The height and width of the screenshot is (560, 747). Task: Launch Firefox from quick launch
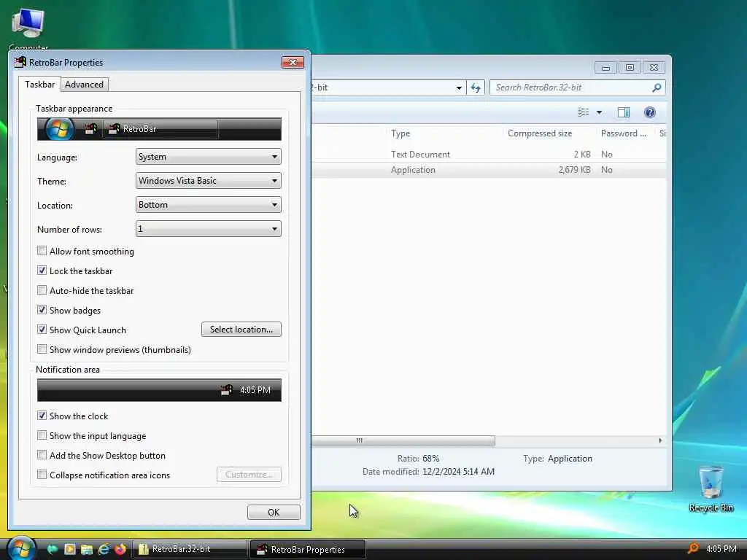[x=120, y=549]
